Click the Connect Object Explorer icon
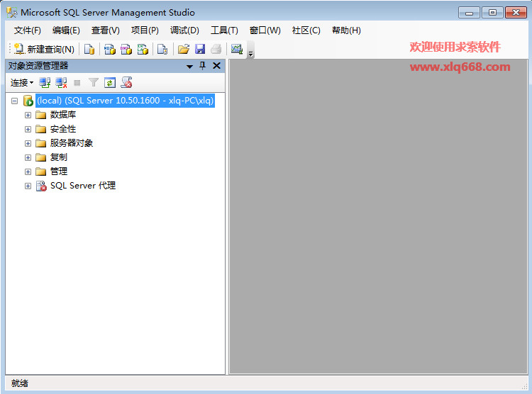The height and width of the screenshot is (394, 532). (x=45, y=82)
